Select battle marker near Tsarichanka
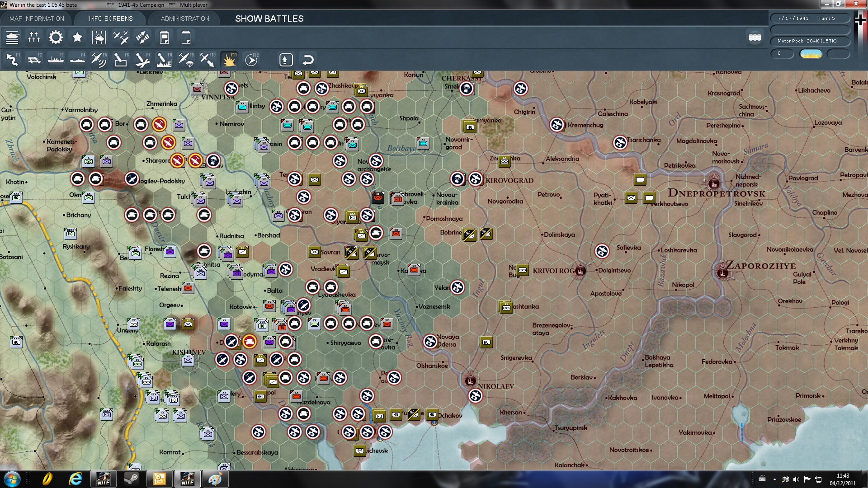Viewport: 868px width, 488px height. point(620,143)
